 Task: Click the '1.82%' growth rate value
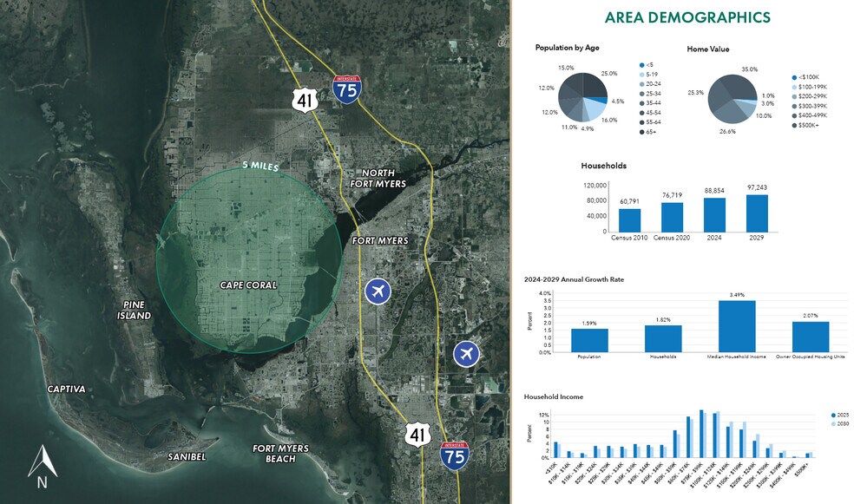click(x=663, y=320)
